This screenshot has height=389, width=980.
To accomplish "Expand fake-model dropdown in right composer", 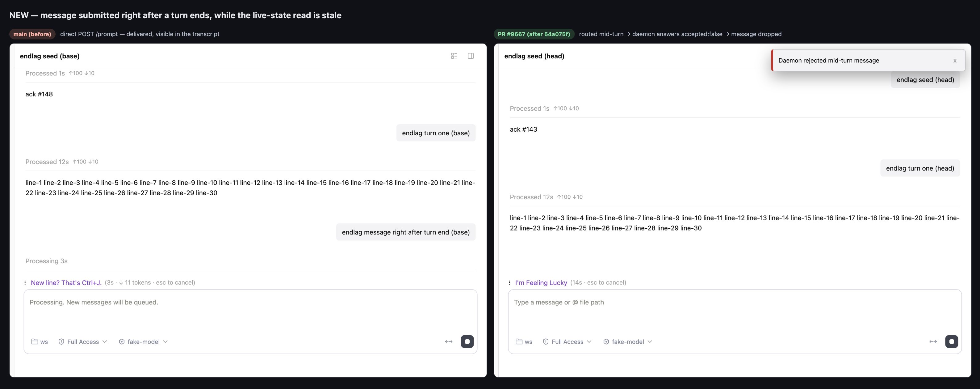I will (628, 341).
